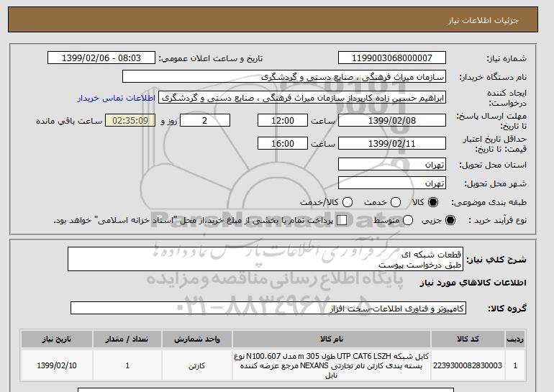Image resolution: width=554 pixels, height=392 pixels.
Task: Click the جزئیات اطلاعات نیاز header title
Action: pyautogui.click(x=483, y=20)
